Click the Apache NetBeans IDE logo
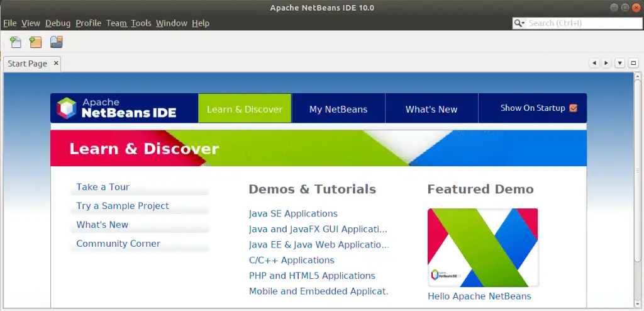Image resolution: width=644 pixels, height=311 pixels. 116,108
